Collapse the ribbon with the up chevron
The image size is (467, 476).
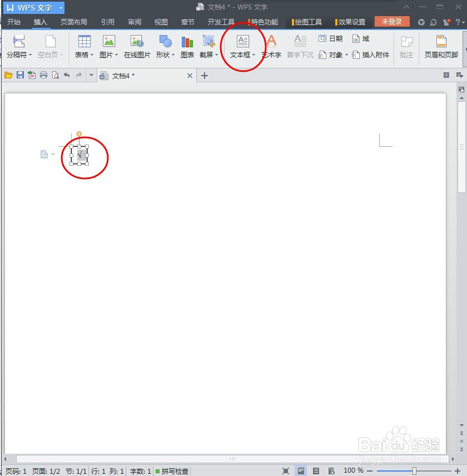(406, 7)
